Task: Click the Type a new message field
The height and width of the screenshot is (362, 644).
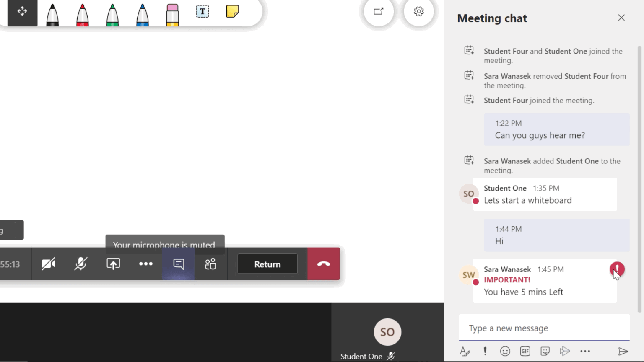Action: tap(544, 328)
